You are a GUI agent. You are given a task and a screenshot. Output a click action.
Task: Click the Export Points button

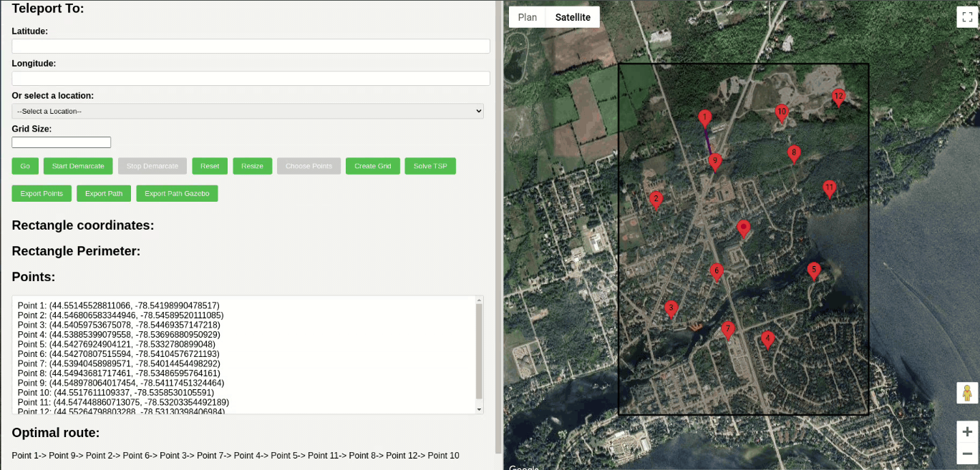(x=42, y=193)
